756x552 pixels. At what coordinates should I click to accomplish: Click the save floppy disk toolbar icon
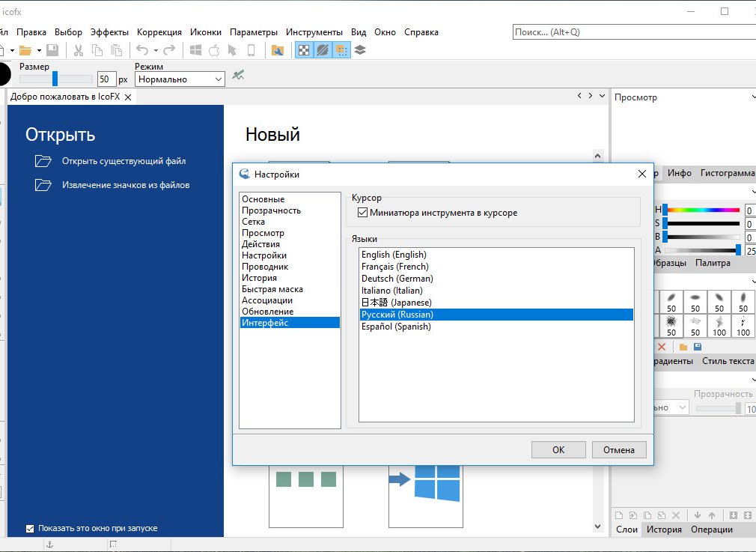pos(52,50)
